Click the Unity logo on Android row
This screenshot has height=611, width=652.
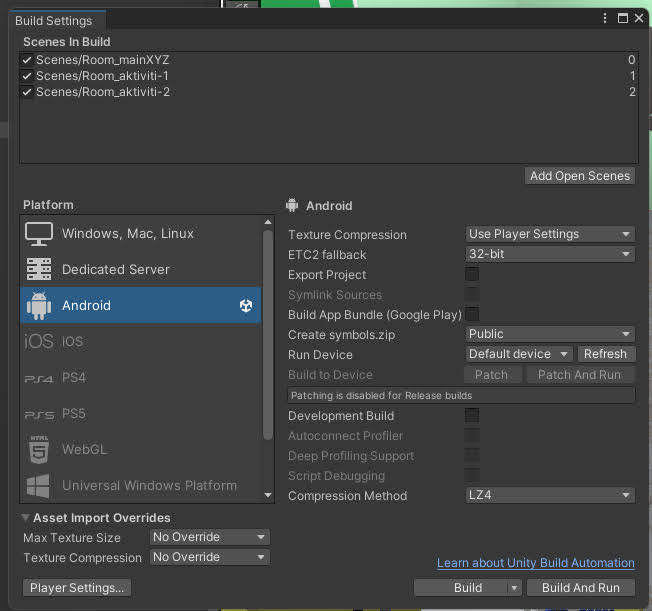pyautogui.click(x=246, y=306)
